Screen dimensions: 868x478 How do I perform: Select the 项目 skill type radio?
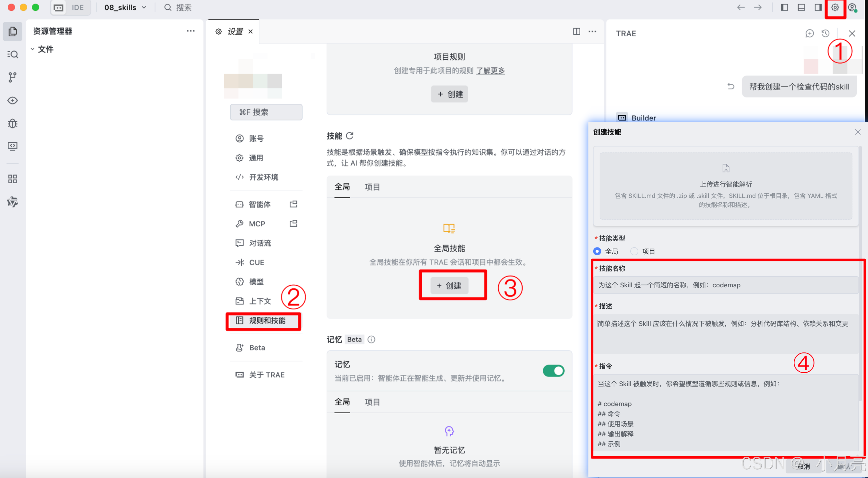tap(634, 251)
